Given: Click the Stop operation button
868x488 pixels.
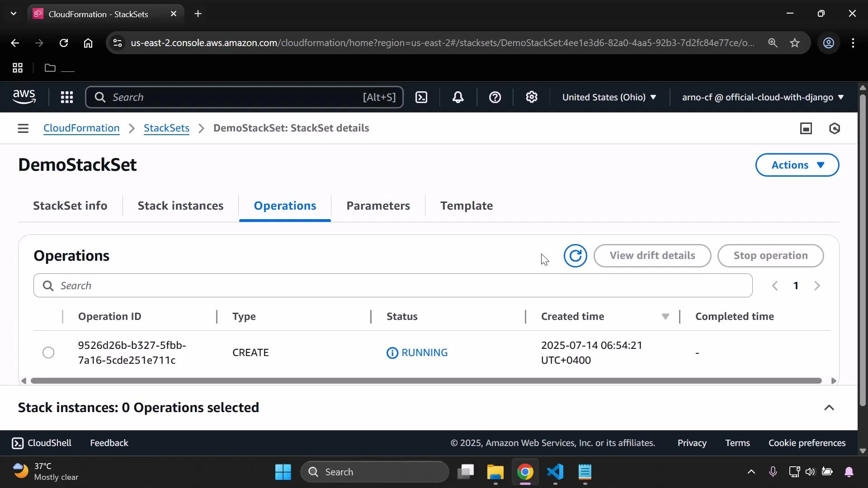Looking at the screenshot, I should click(x=770, y=256).
